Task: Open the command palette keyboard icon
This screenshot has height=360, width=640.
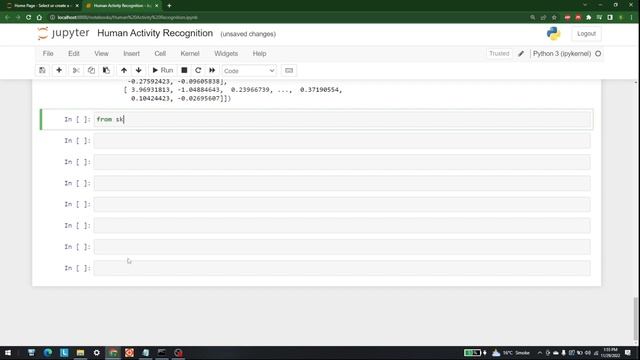Action: (x=289, y=70)
